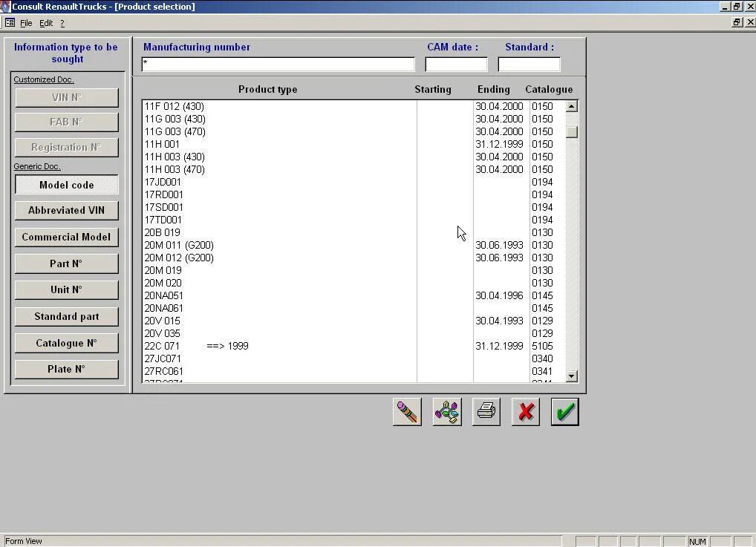Click the list scrollbar up arrow
Screen dimensions: 756x547
[x=572, y=106]
